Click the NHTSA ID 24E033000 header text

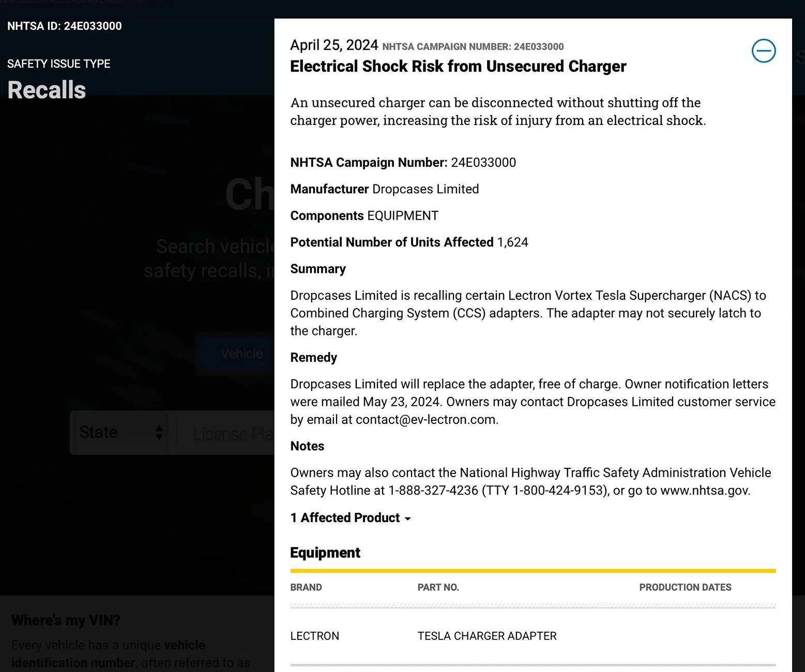tap(65, 26)
